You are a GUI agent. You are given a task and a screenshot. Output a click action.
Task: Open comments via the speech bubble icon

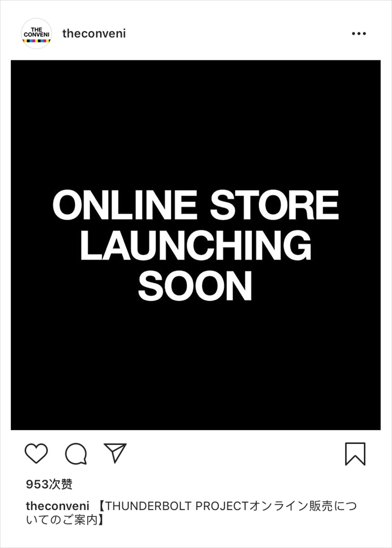click(x=76, y=454)
